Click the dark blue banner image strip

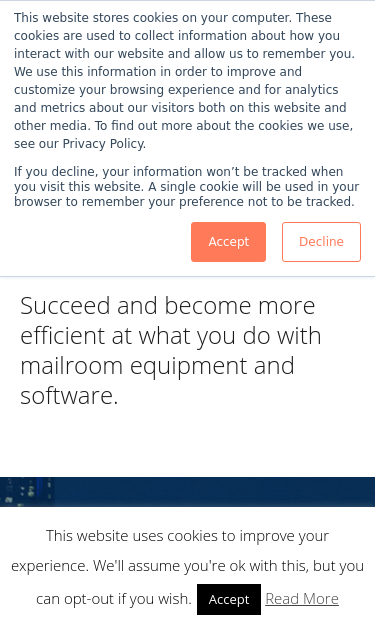(188, 492)
